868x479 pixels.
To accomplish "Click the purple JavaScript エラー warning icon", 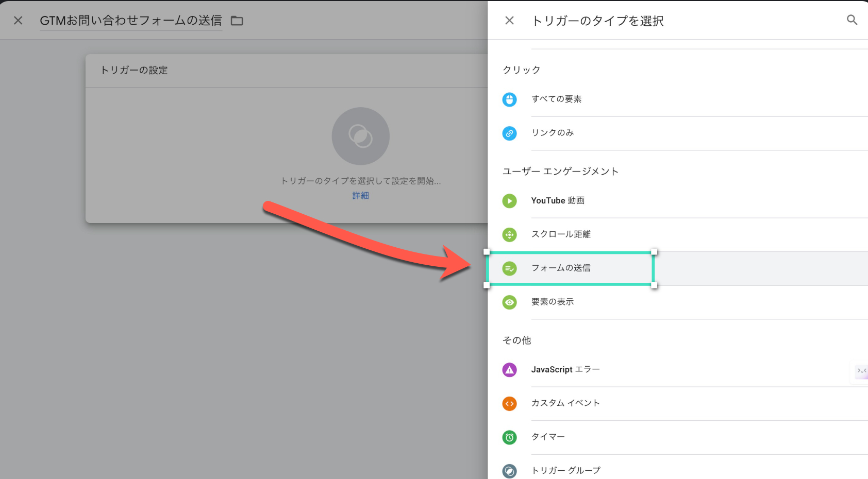I will click(x=509, y=370).
